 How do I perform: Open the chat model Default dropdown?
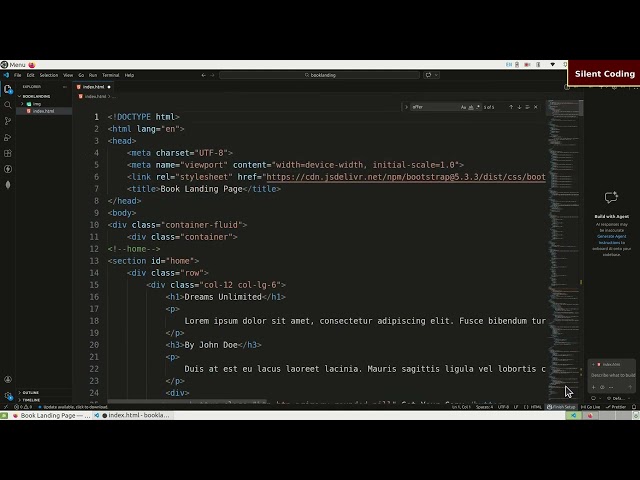618,398
